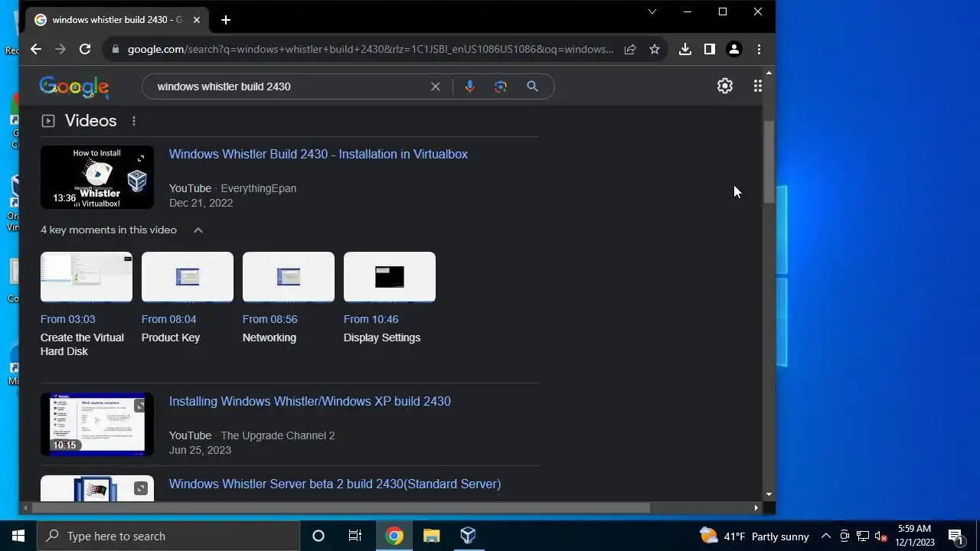Open the Chrome side panel icon

tap(710, 49)
